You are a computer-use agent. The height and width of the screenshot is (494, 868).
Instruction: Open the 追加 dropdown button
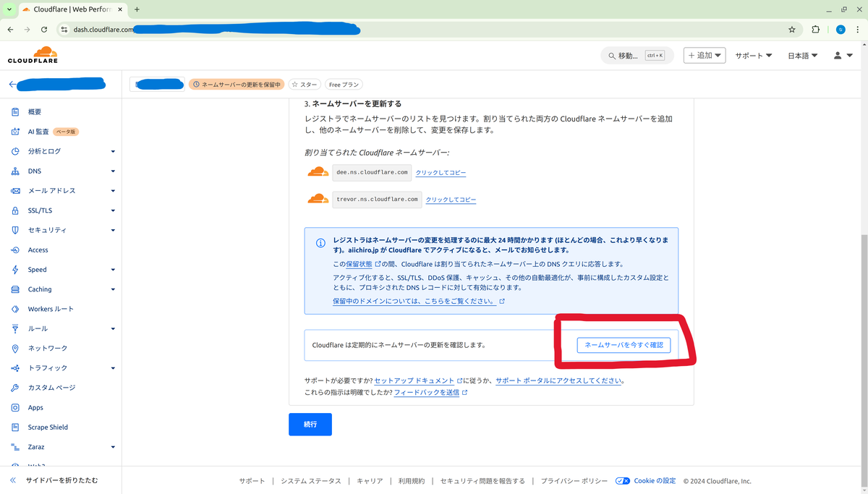tap(705, 56)
